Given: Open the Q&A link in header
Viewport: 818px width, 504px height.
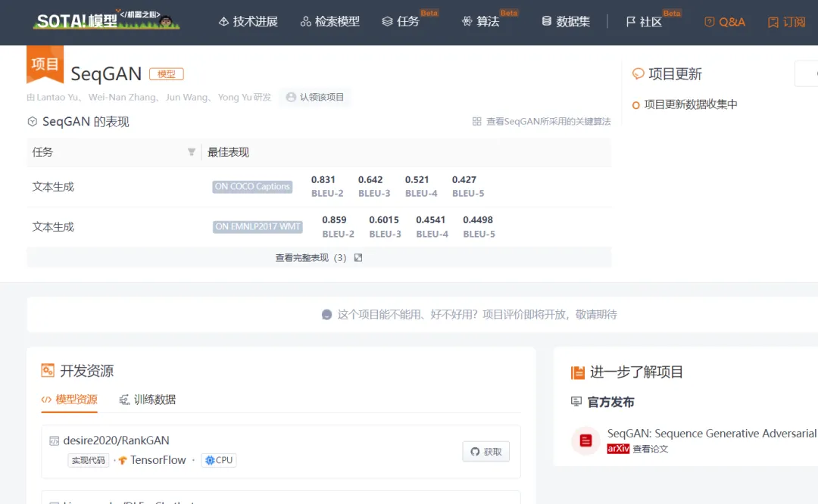Looking at the screenshot, I should [x=725, y=22].
